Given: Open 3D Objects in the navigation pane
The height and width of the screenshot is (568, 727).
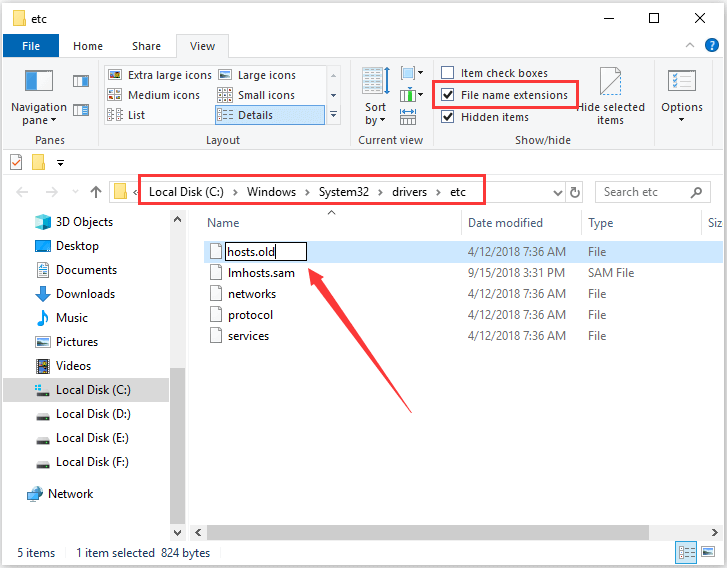Looking at the screenshot, I should (74, 222).
